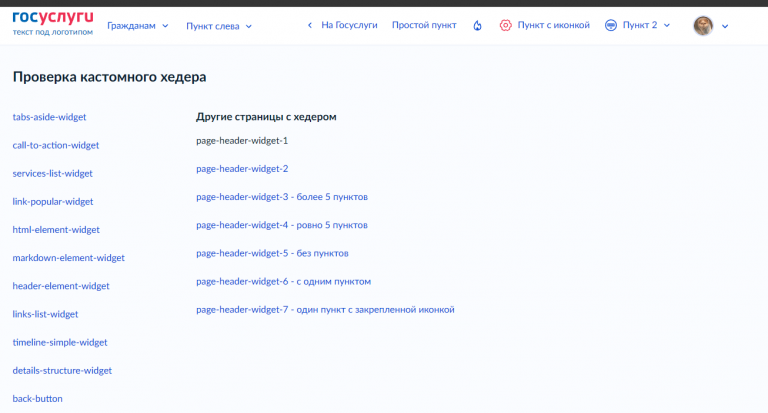Open the services-list-widget link
This screenshot has width=768, height=413.
coord(52,173)
